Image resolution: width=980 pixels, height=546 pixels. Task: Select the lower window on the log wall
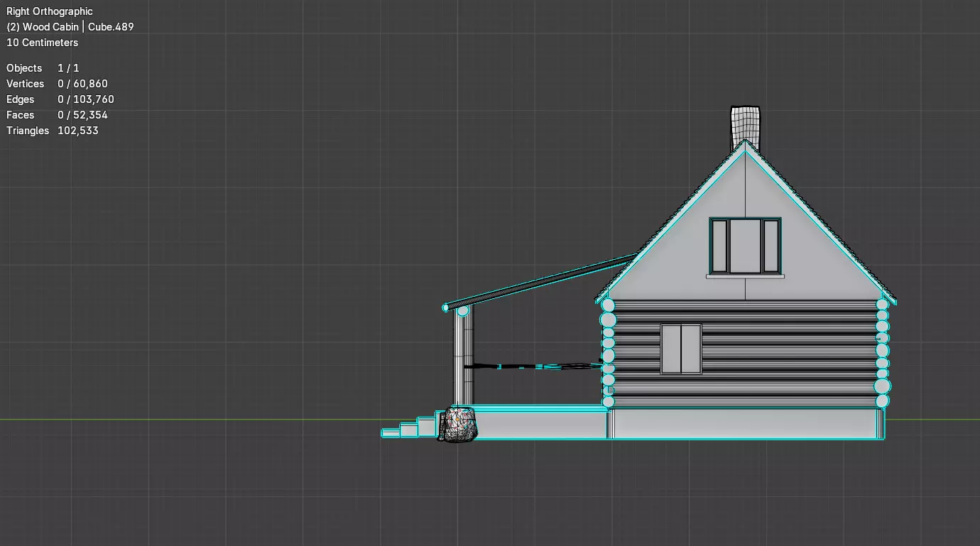tap(681, 349)
